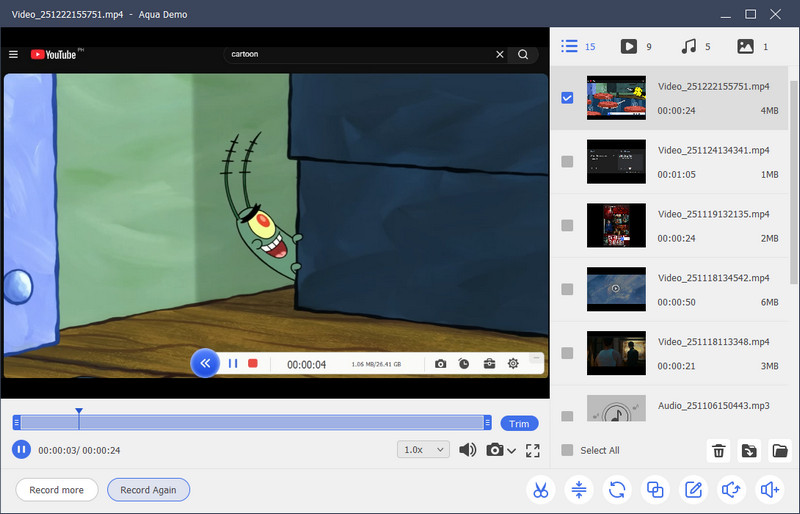
Task: Click inside the blue trim timeline bar
Action: tap(252, 423)
